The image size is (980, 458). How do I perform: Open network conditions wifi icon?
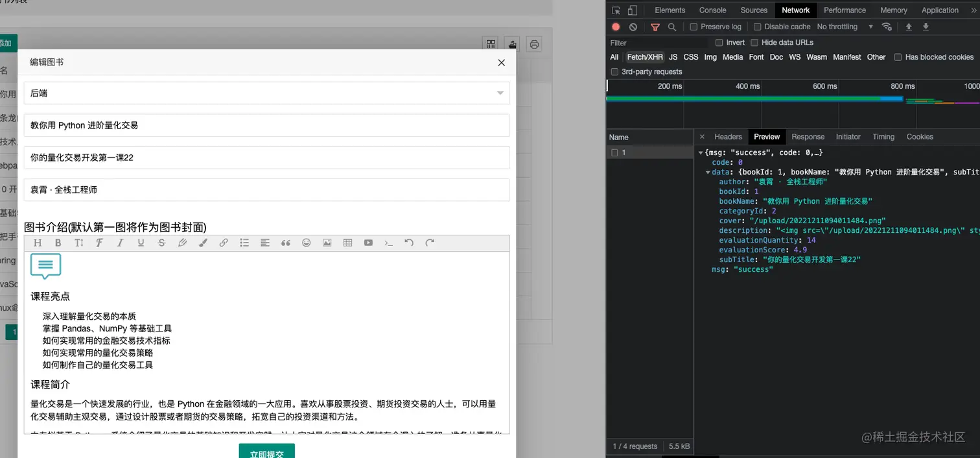pyautogui.click(x=887, y=27)
